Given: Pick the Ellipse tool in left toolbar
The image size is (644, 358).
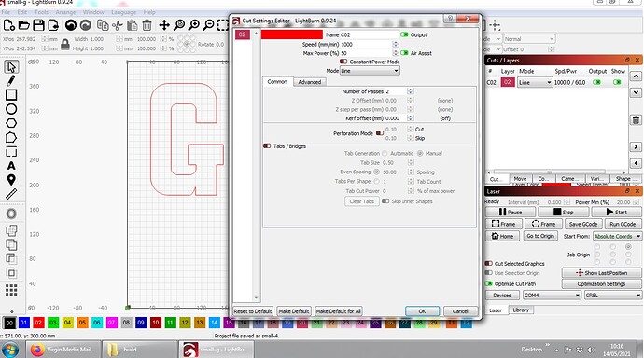Looking at the screenshot, I should [x=11, y=109].
